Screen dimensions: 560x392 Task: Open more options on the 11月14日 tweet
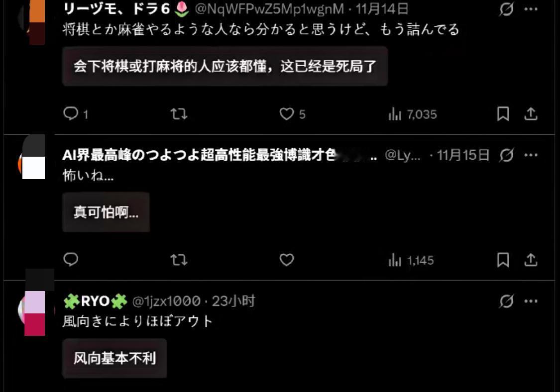[x=531, y=9]
